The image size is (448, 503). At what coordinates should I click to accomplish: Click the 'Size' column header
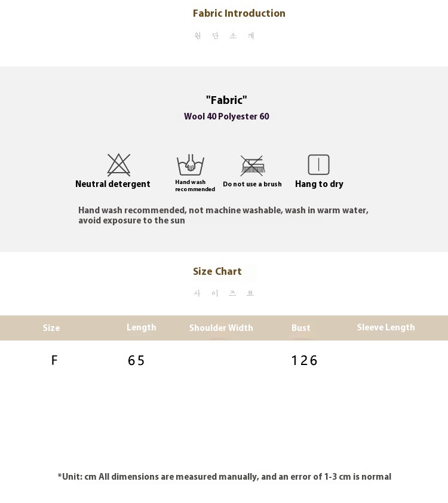(51, 328)
